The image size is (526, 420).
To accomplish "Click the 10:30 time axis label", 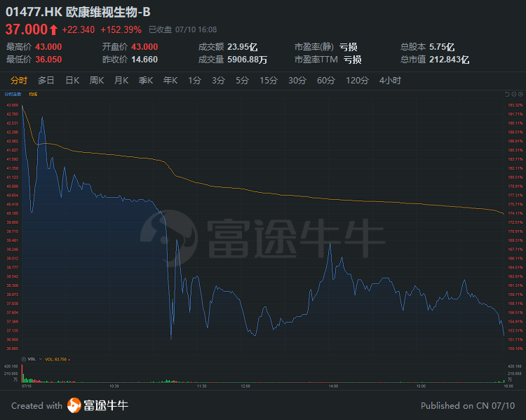I will [114, 386].
